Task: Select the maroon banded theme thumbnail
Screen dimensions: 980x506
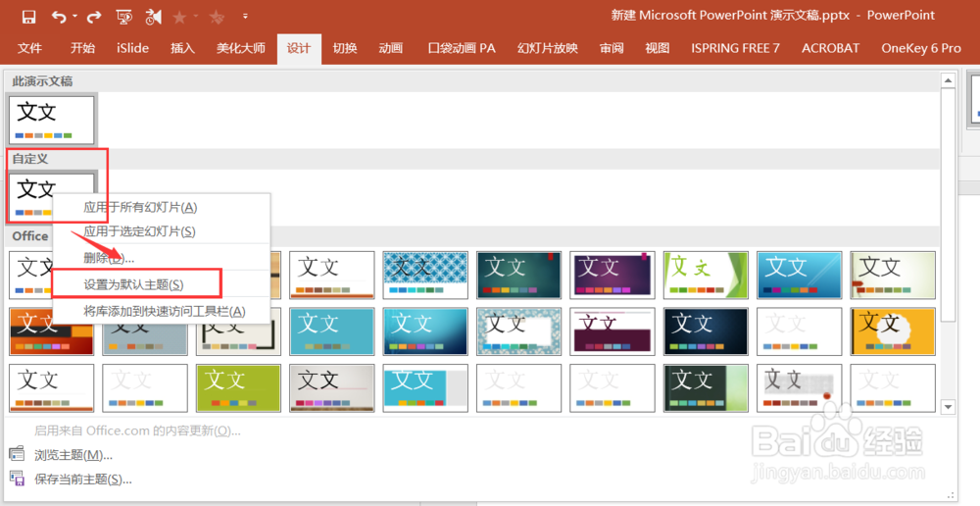Action: click(612, 331)
